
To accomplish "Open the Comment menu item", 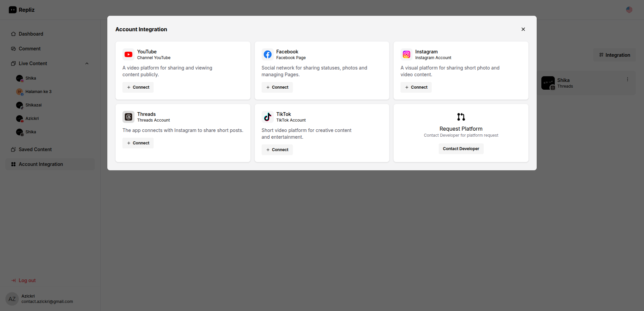I will pyautogui.click(x=50, y=49).
